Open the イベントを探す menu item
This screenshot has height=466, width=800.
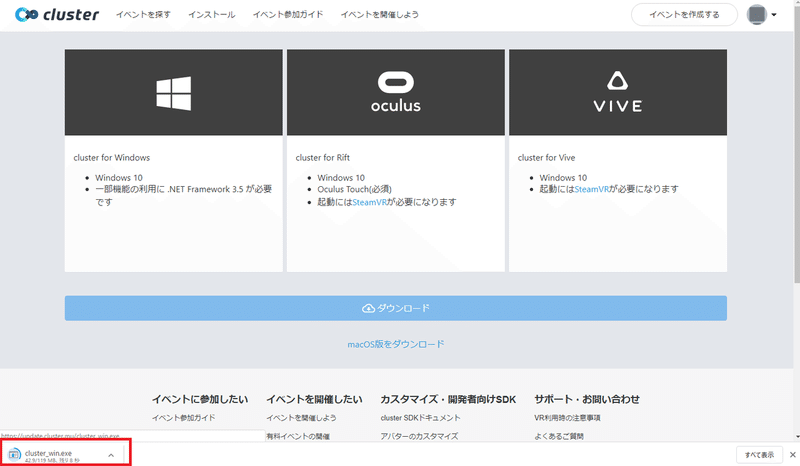click(143, 14)
